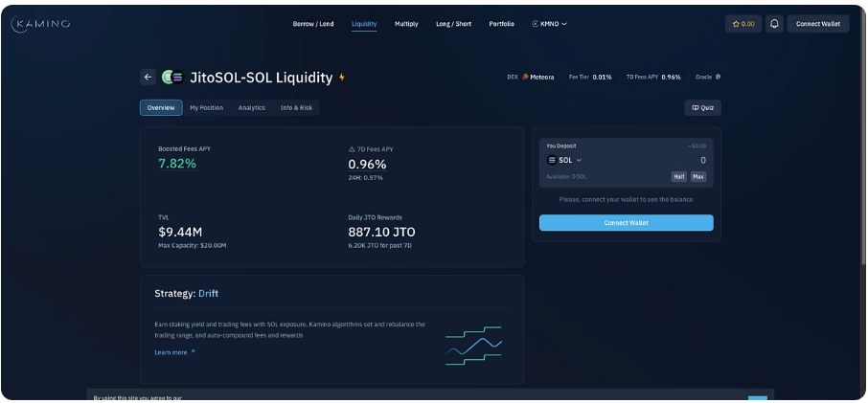This screenshot has width=868, height=403.
Task: Select the Liquidity nav item
Action: (364, 24)
